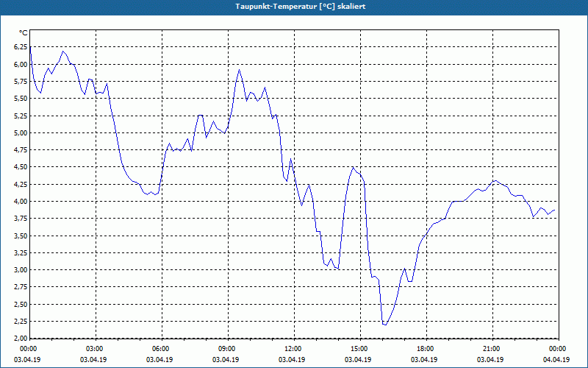Pick the '2,00' y-axis label
The height and width of the screenshot is (368, 588).
click(21, 339)
